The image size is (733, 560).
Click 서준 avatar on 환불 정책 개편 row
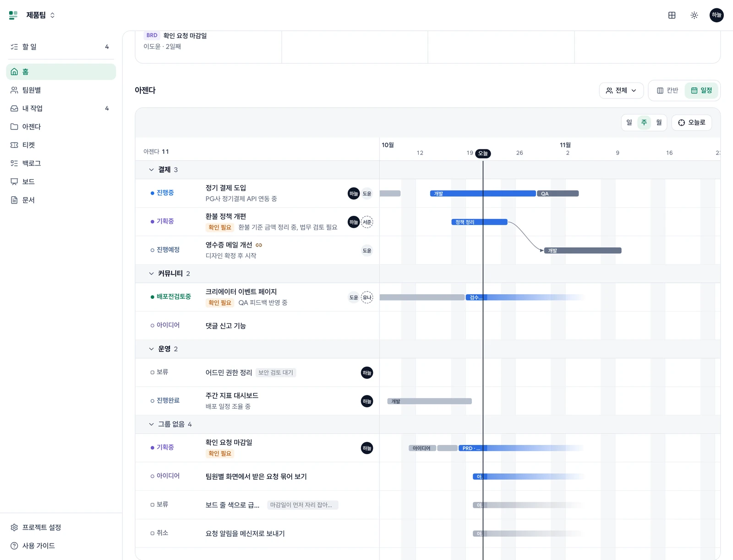pos(367,222)
